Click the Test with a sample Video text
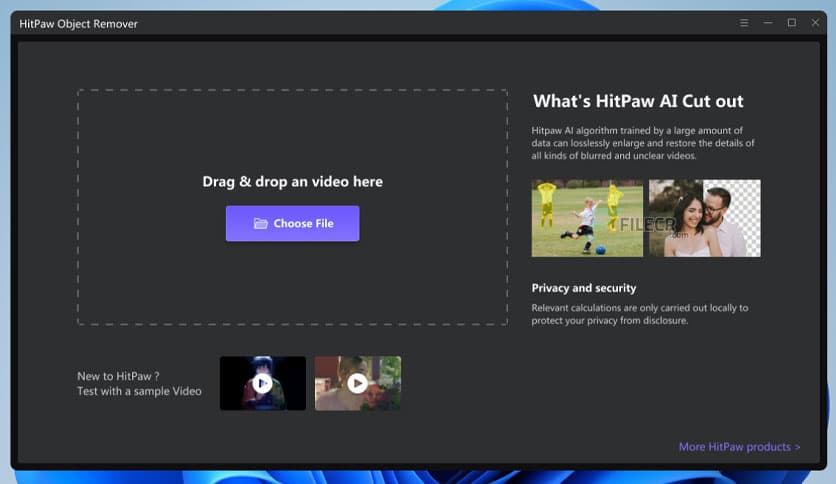Viewport: 836px width, 484px height. pos(139,391)
